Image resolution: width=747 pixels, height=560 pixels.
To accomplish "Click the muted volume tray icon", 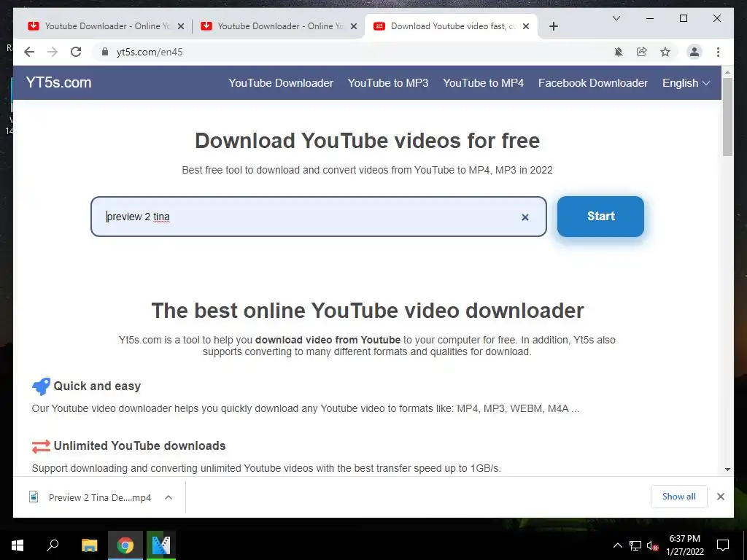I will (652, 545).
